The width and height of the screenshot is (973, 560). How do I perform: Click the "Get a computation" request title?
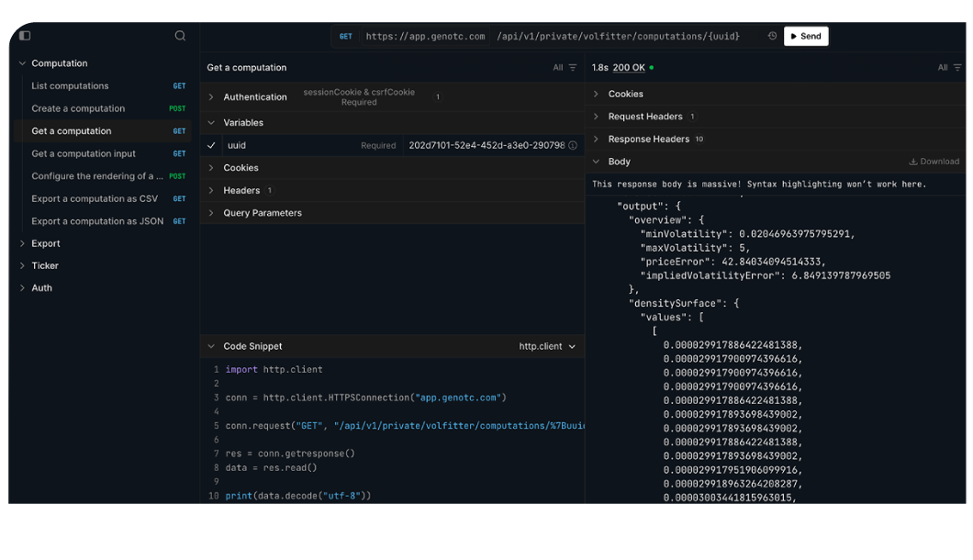click(x=246, y=68)
